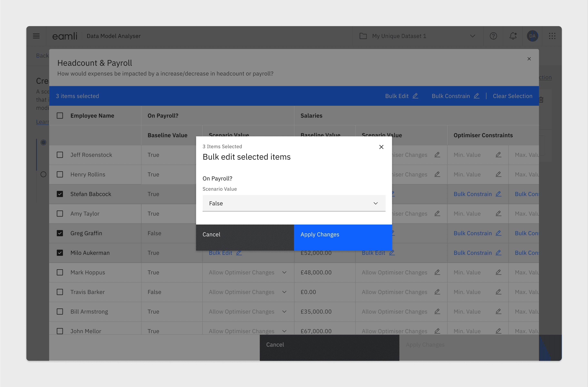Open the app switcher grid icon
Image resolution: width=588 pixels, height=387 pixels.
pyautogui.click(x=552, y=36)
